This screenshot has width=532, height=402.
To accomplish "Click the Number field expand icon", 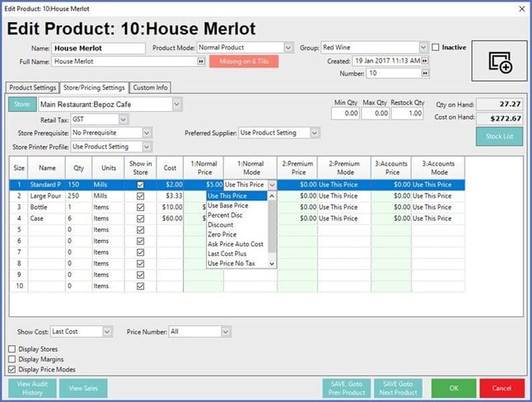I will pyautogui.click(x=425, y=73).
